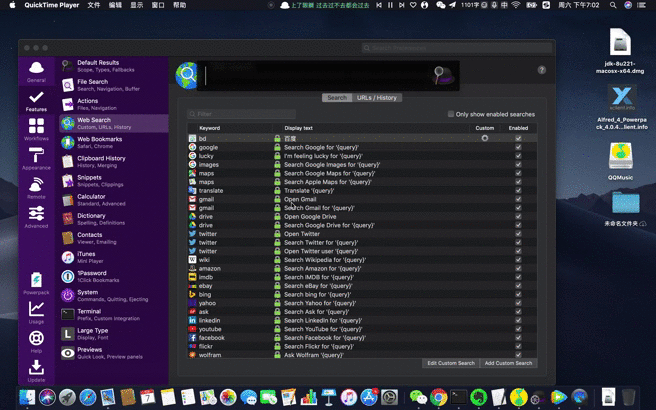
Task: Open the Advanced section
Action: pos(36,217)
